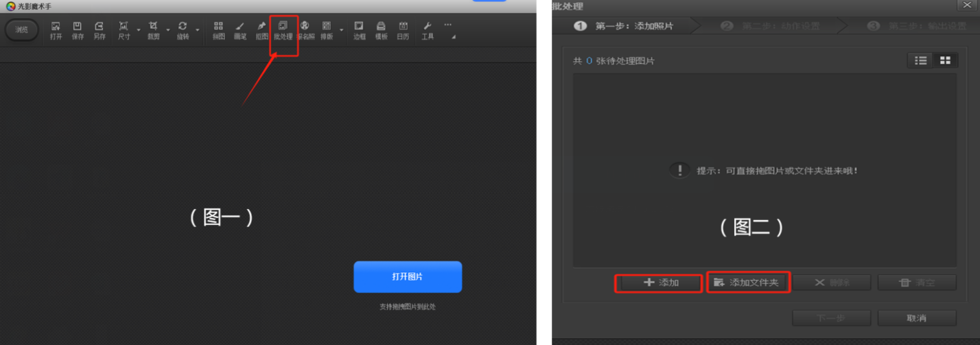The height and width of the screenshot is (345, 980).
Task: Expand the 尺寸 (Size) dropdown arrow
Action: [x=139, y=30]
